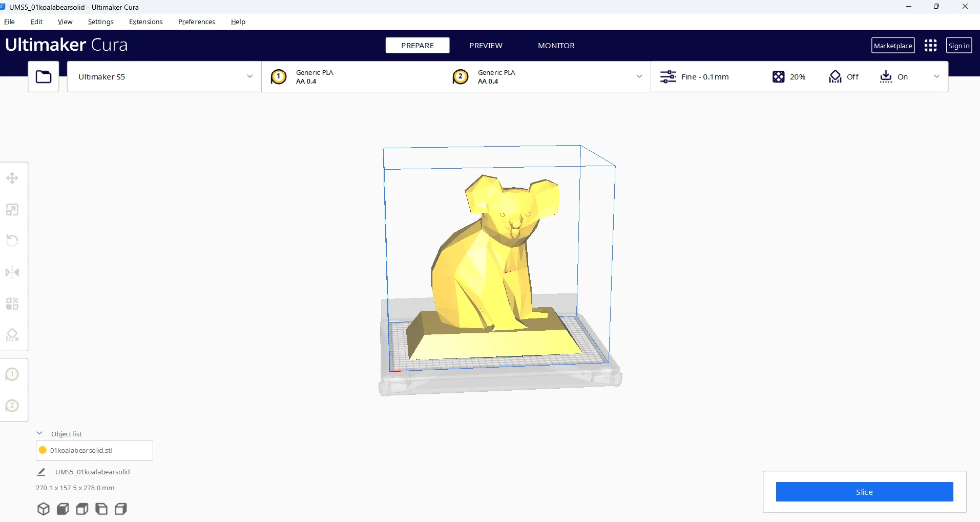The width and height of the screenshot is (980, 522).
Task: Click the 20% infill icon
Action: [x=778, y=77]
